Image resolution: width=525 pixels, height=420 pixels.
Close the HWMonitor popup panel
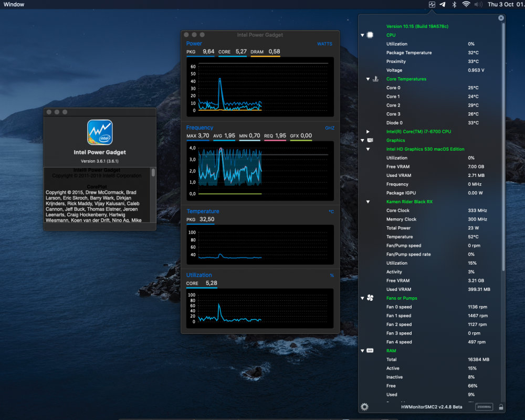click(501, 18)
